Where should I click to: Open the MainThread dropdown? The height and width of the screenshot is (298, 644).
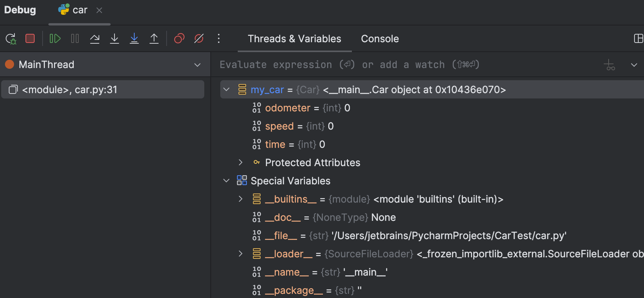pos(197,65)
